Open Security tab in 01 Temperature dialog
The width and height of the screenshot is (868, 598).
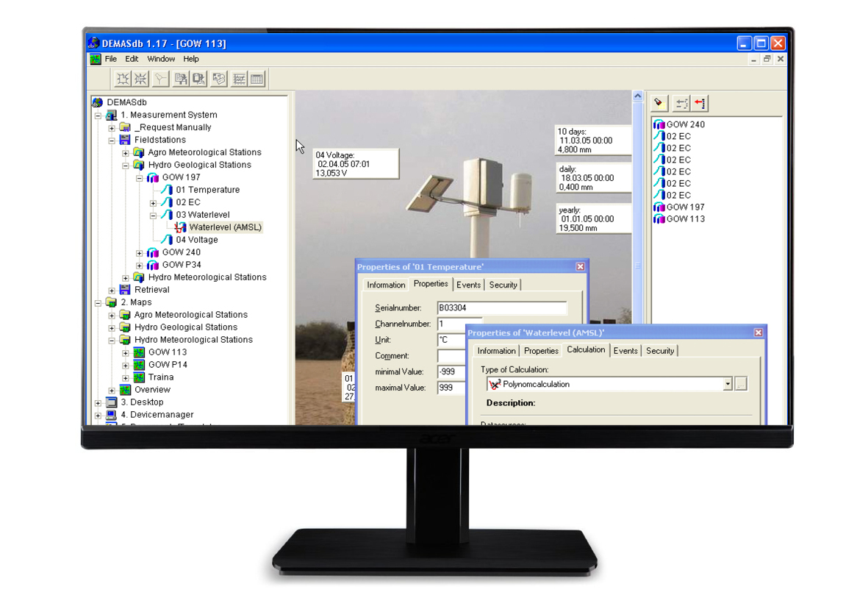pos(503,285)
